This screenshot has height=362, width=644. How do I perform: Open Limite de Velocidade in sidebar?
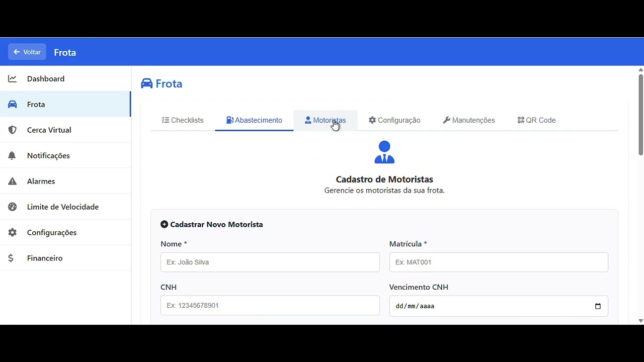pos(65,207)
